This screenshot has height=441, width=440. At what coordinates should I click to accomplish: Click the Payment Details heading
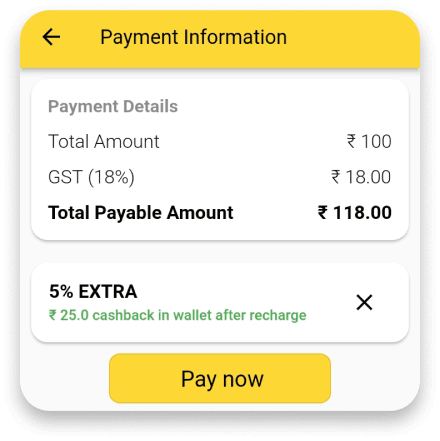point(113,106)
